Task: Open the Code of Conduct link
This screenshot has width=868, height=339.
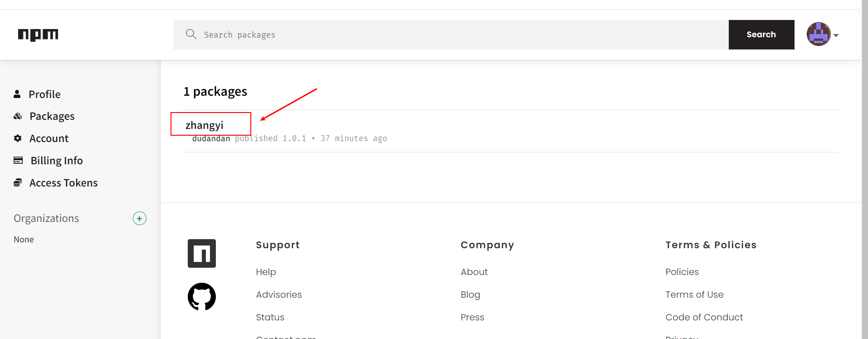Action: (x=704, y=317)
